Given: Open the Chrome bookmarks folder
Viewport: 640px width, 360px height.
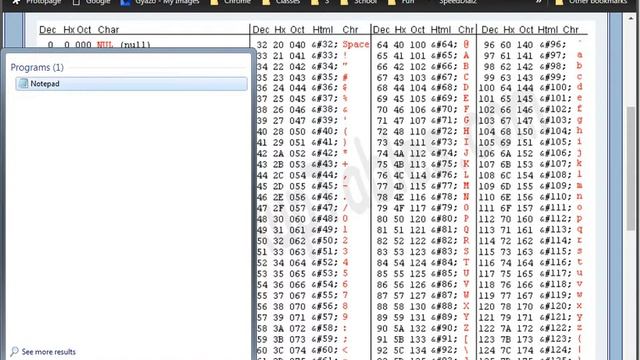Looking at the screenshot, I should coord(231,2).
